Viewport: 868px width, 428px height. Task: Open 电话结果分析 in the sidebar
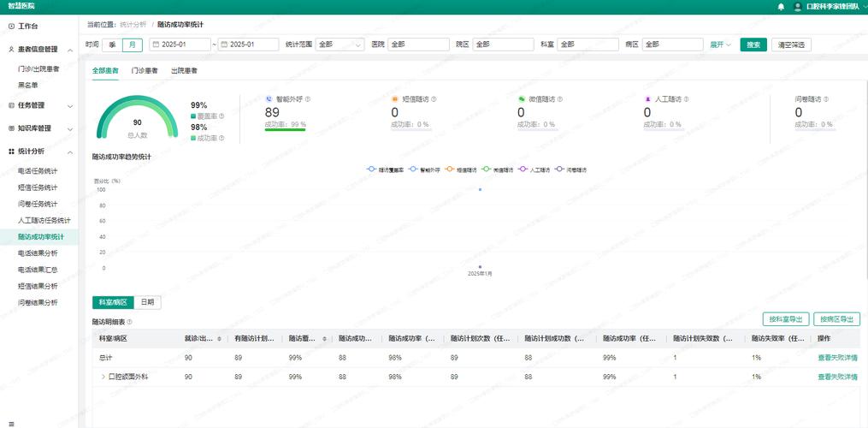click(38, 253)
